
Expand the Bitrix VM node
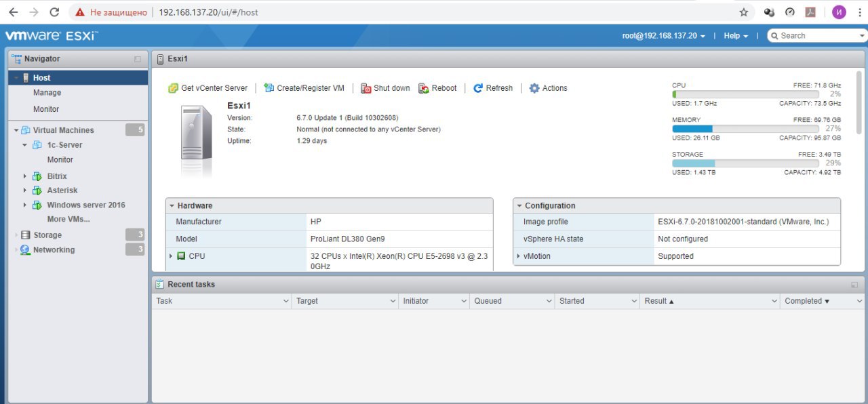25,176
